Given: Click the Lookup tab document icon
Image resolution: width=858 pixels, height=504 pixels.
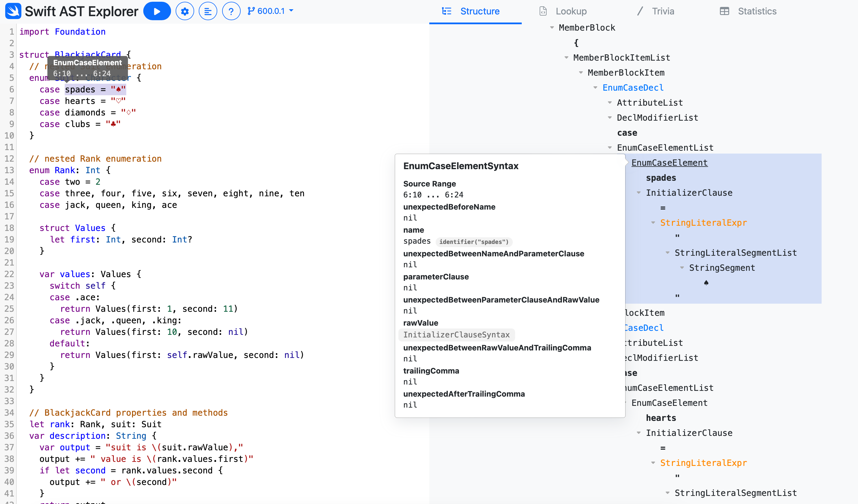Looking at the screenshot, I should [x=543, y=11].
